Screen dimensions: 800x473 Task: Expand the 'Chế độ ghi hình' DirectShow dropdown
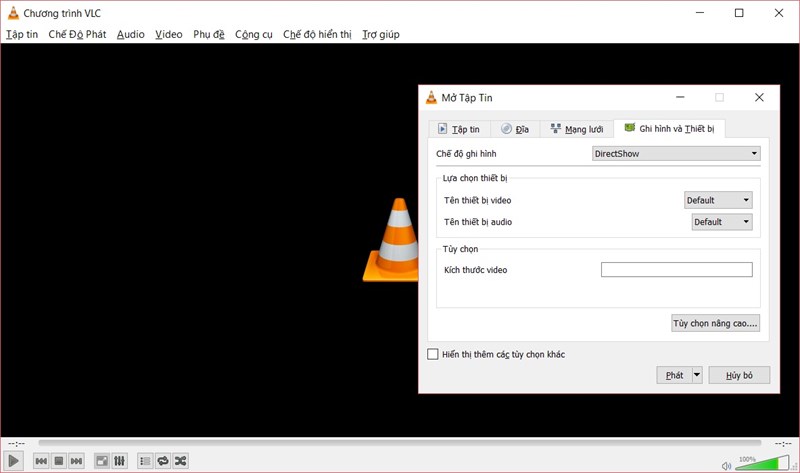(x=676, y=154)
